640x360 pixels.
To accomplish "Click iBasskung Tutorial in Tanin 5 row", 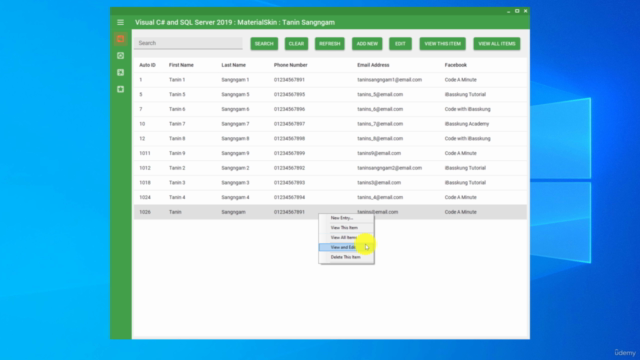I will [x=465, y=94].
